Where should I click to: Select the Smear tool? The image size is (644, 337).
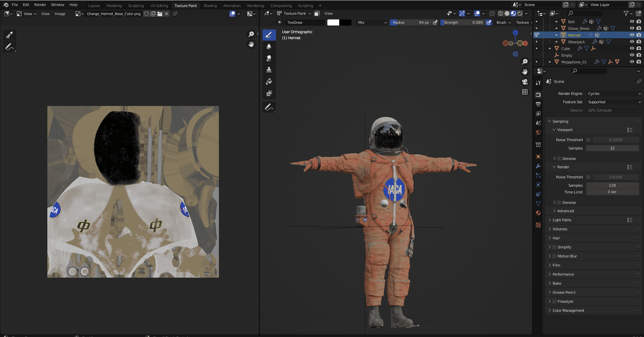pyautogui.click(x=269, y=58)
